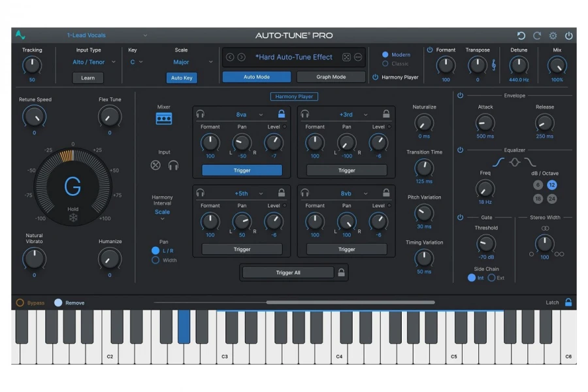The width and height of the screenshot is (588, 392).
Task: Click the Hold freeze snowflake icon
Action: pyautogui.click(x=73, y=218)
